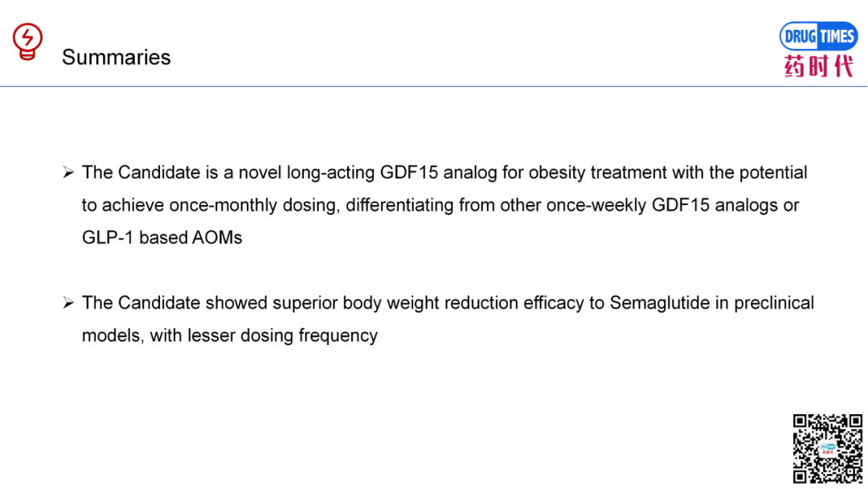This screenshot has height=489, width=868.
Task: Click the DRUG TIMES logo badge
Action: tap(818, 36)
